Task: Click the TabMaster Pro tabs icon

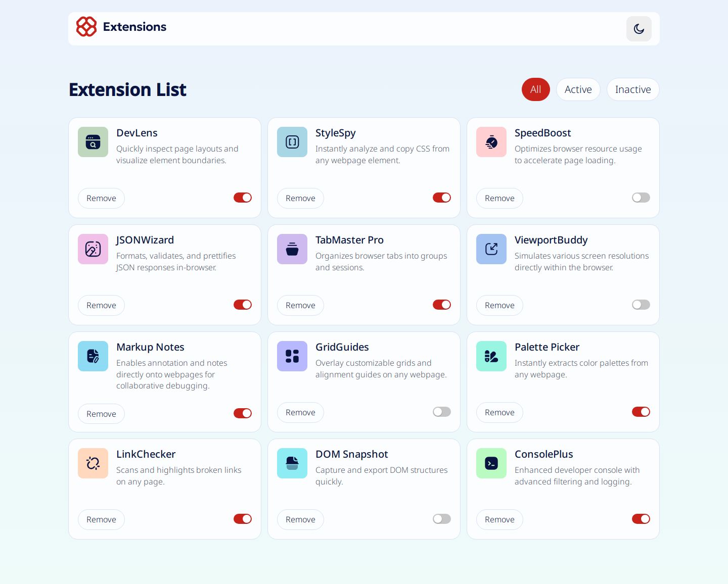Action: point(292,249)
